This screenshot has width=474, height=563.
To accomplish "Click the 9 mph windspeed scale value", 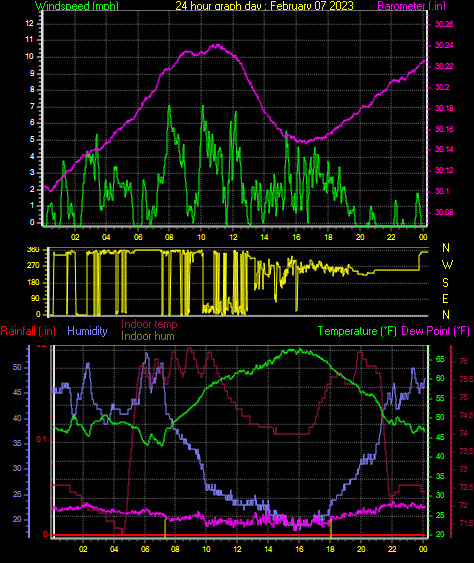I will (32, 73).
